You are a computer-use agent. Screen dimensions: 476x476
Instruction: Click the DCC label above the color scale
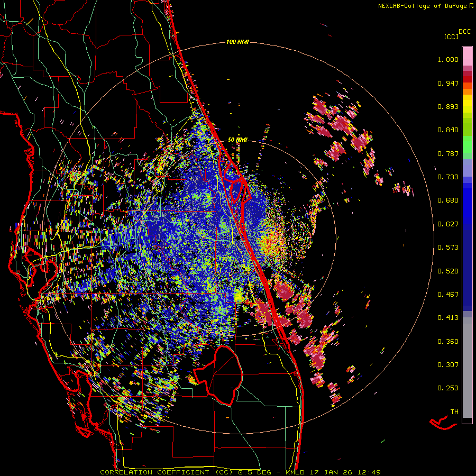pyautogui.click(x=464, y=32)
